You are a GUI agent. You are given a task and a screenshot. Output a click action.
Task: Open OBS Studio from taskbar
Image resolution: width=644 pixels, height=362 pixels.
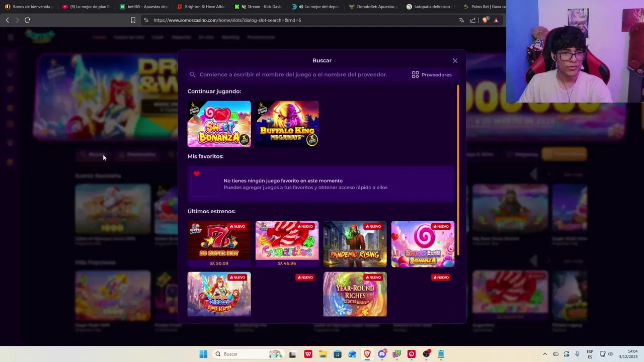[427, 354]
